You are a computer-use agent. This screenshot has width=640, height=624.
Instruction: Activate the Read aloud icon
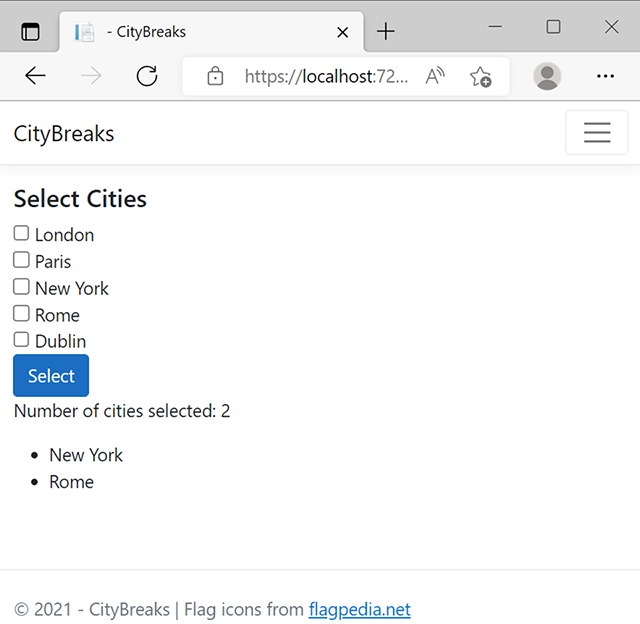click(x=435, y=76)
